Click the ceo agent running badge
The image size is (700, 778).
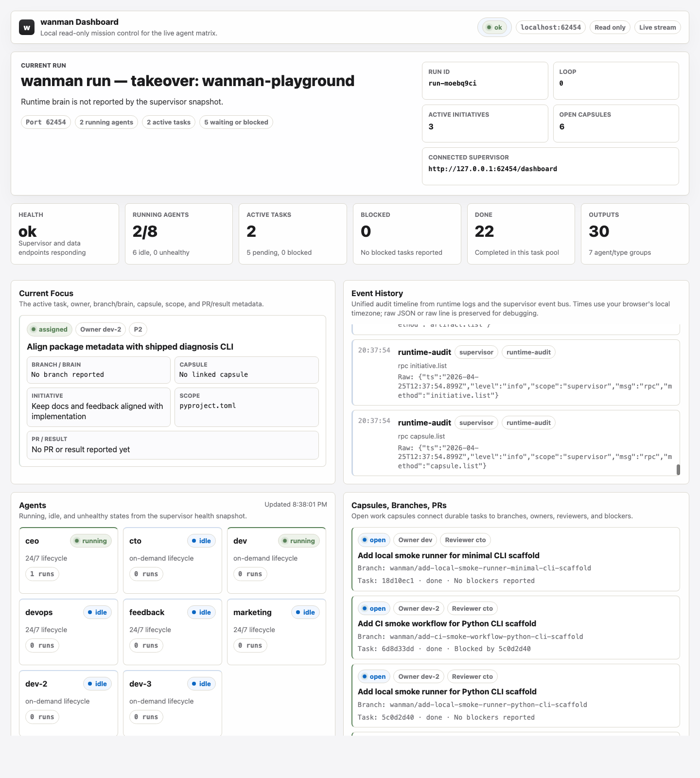(91, 541)
